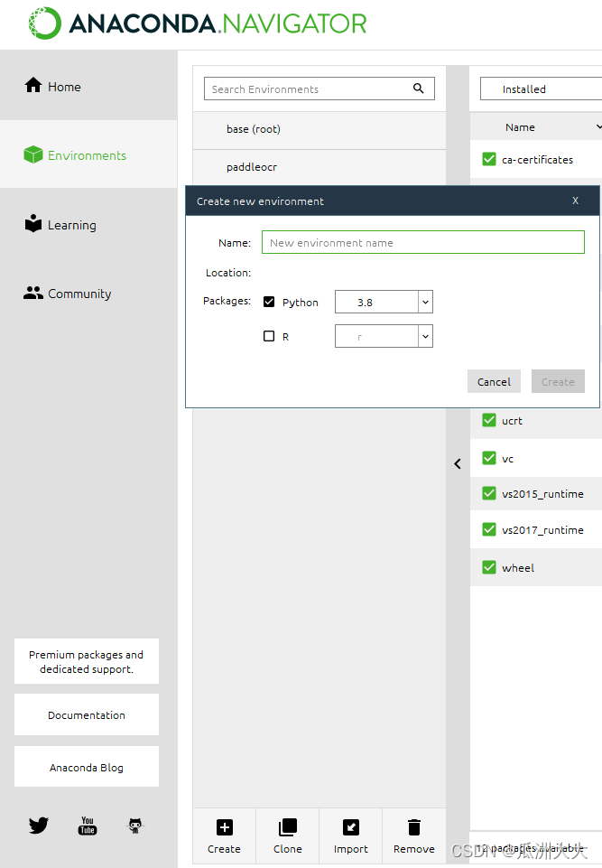The width and height of the screenshot is (602, 868).
Task: Select the paddleocr environment
Action: tap(320, 167)
